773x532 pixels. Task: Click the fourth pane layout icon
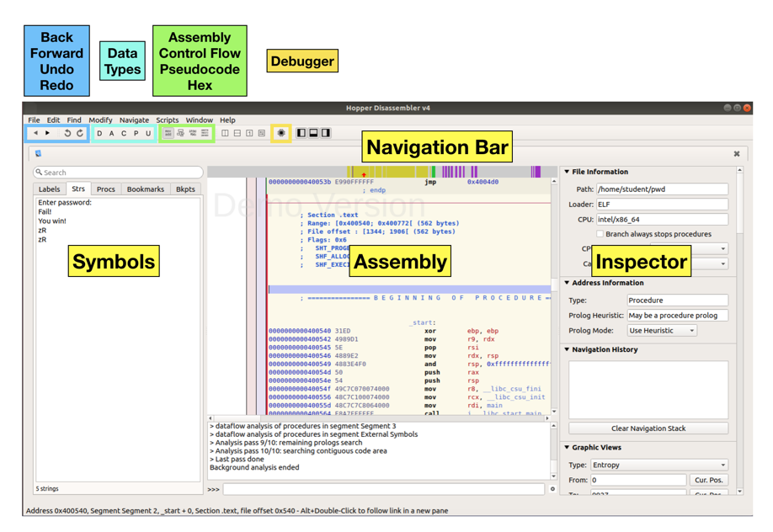click(262, 133)
